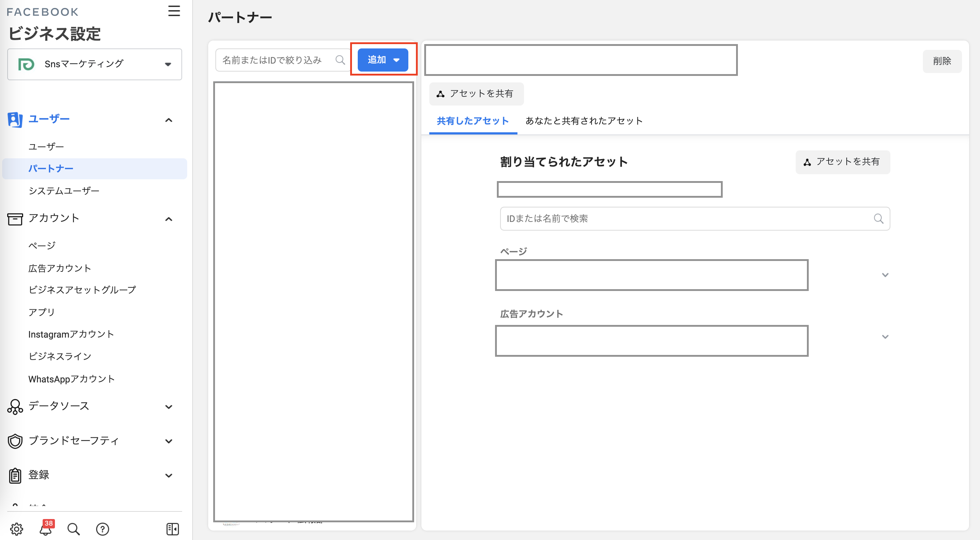Expand the データソース section
This screenshot has width=980, height=540.
coord(168,406)
